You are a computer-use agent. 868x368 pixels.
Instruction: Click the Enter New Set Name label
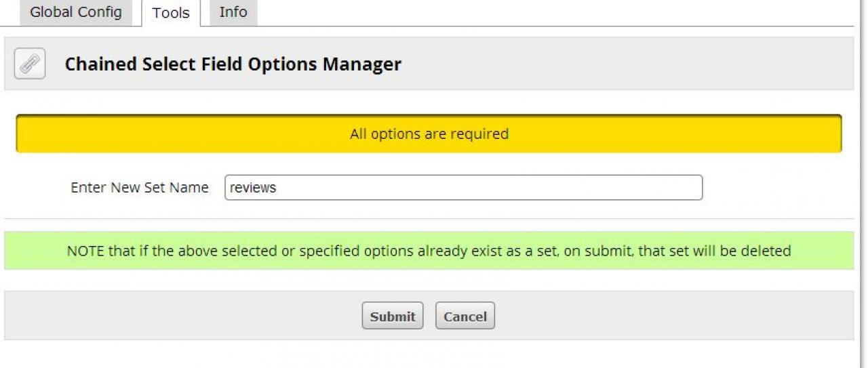tap(140, 188)
